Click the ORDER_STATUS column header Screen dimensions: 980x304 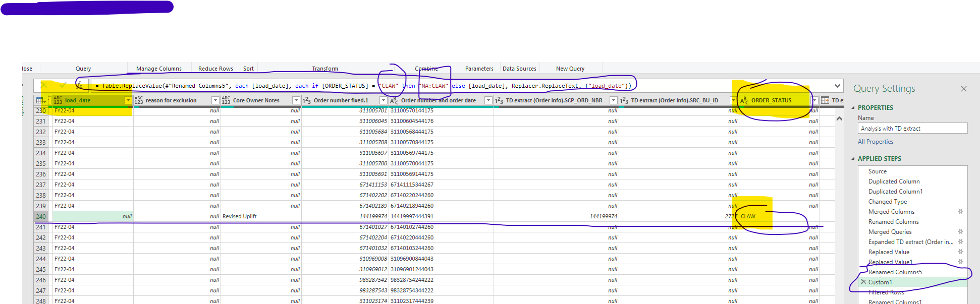click(771, 100)
